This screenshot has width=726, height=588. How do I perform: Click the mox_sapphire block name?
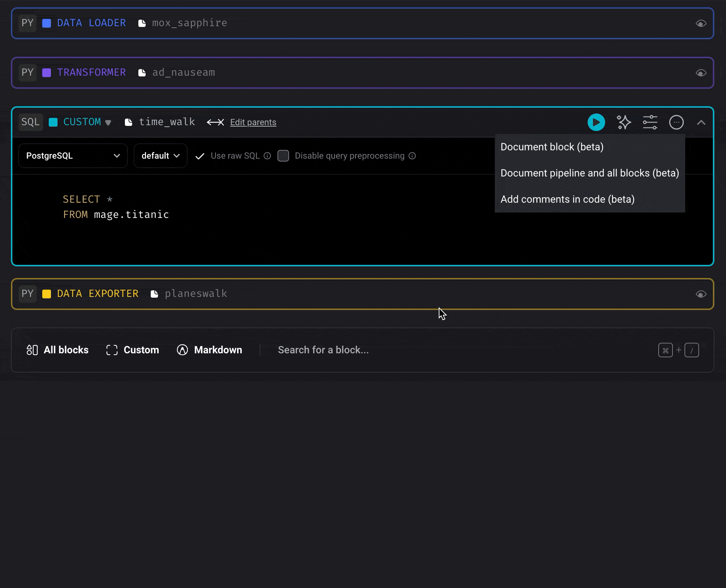190,23
